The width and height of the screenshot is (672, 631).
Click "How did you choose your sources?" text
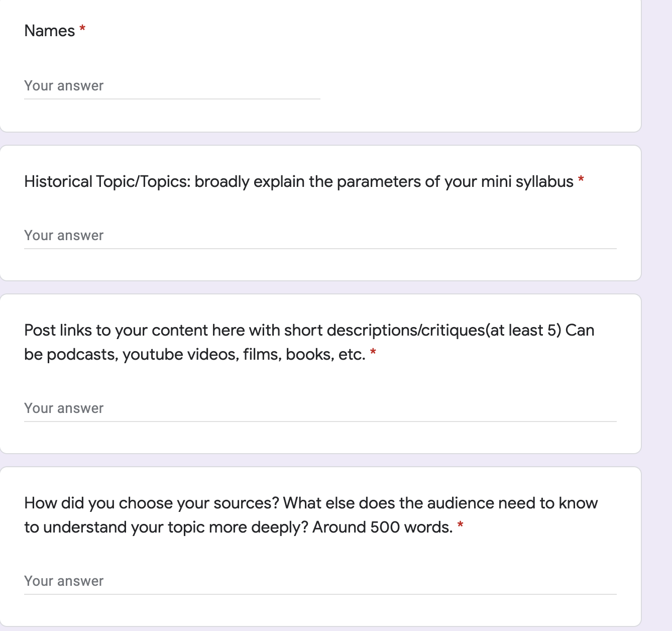pyautogui.click(x=151, y=503)
